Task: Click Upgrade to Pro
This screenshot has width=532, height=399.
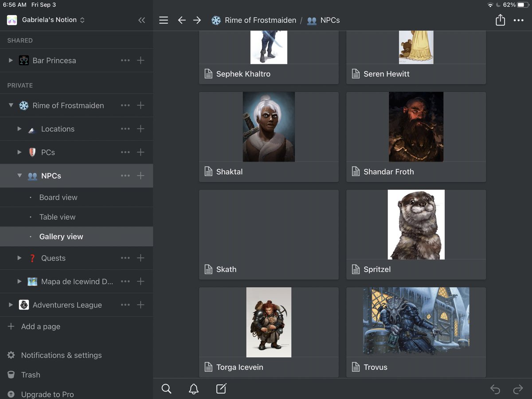Action: pyautogui.click(x=47, y=394)
